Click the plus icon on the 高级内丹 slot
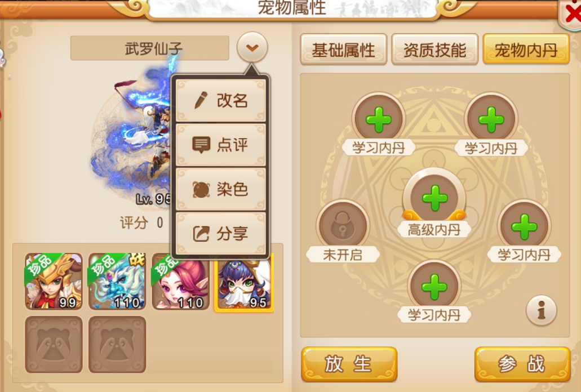This screenshot has height=392, width=581. click(434, 198)
